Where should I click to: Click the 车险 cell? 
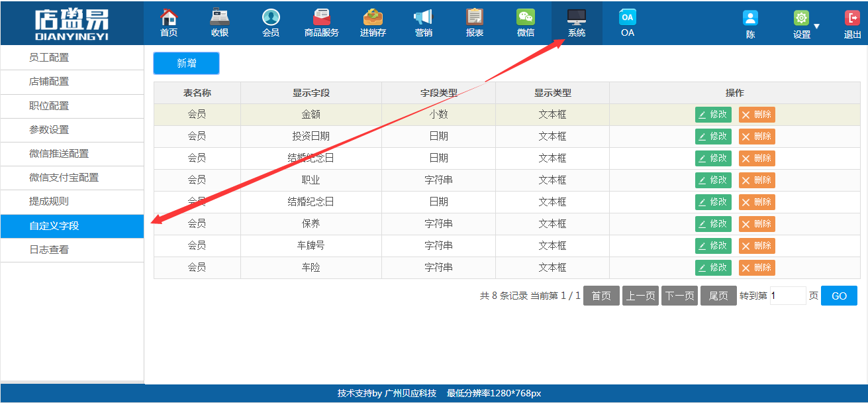(x=311, y=267)
